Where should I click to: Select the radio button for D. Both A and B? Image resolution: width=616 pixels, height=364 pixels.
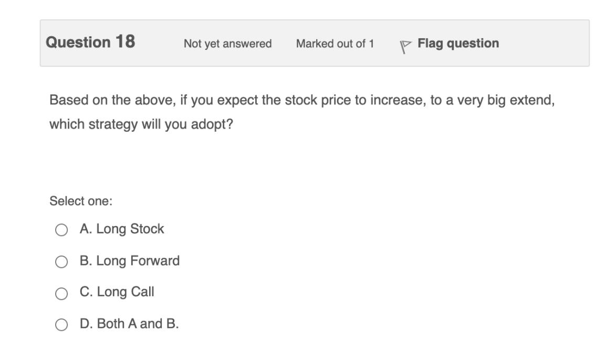point(62,324)
